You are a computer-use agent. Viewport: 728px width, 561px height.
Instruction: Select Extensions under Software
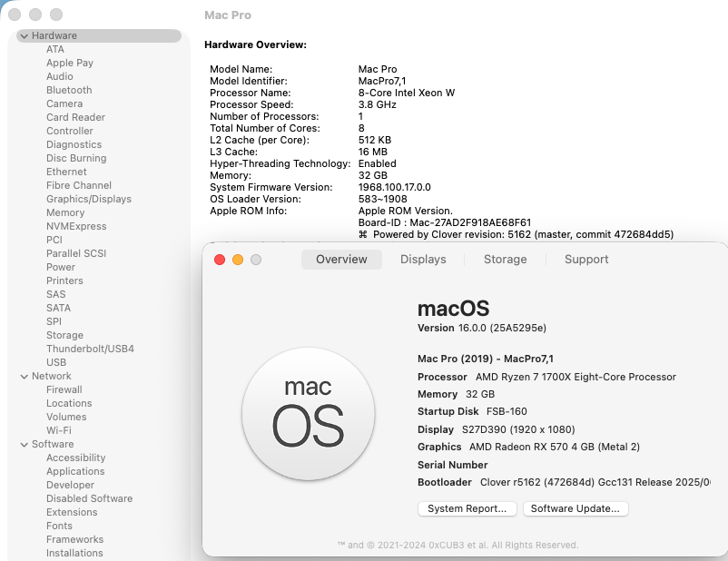pyautogui.click(x=72, y=512)
